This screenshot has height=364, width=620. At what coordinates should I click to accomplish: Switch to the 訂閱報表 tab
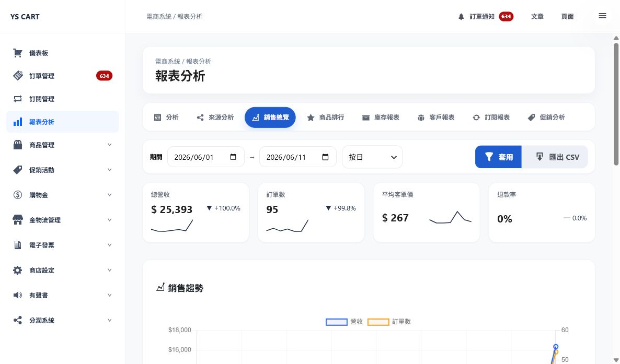(491, 118)
